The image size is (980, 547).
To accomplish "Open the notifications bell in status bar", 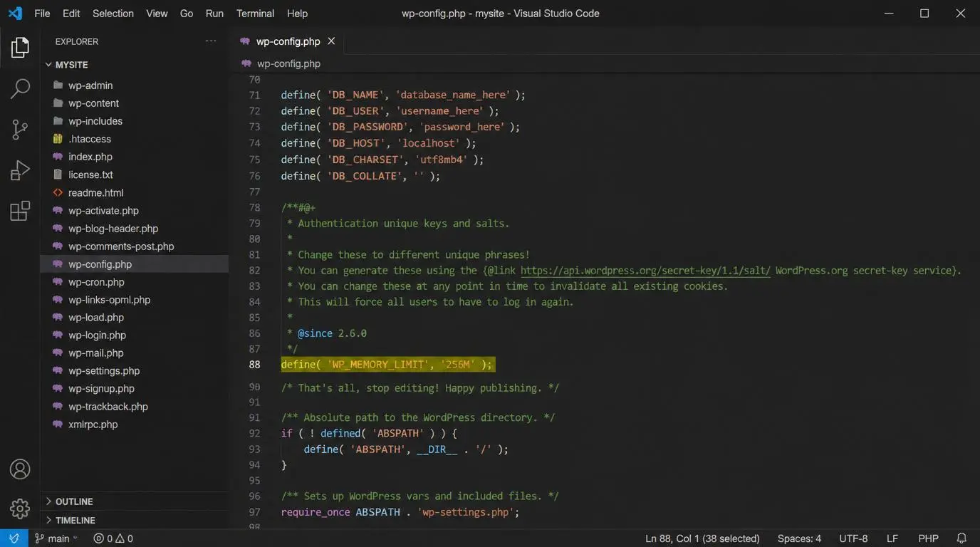I will point(961,538).
